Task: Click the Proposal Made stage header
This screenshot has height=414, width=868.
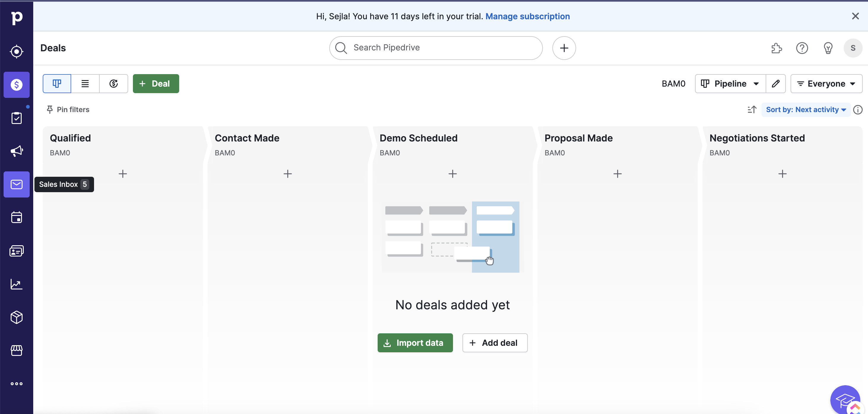Action: 578,138
